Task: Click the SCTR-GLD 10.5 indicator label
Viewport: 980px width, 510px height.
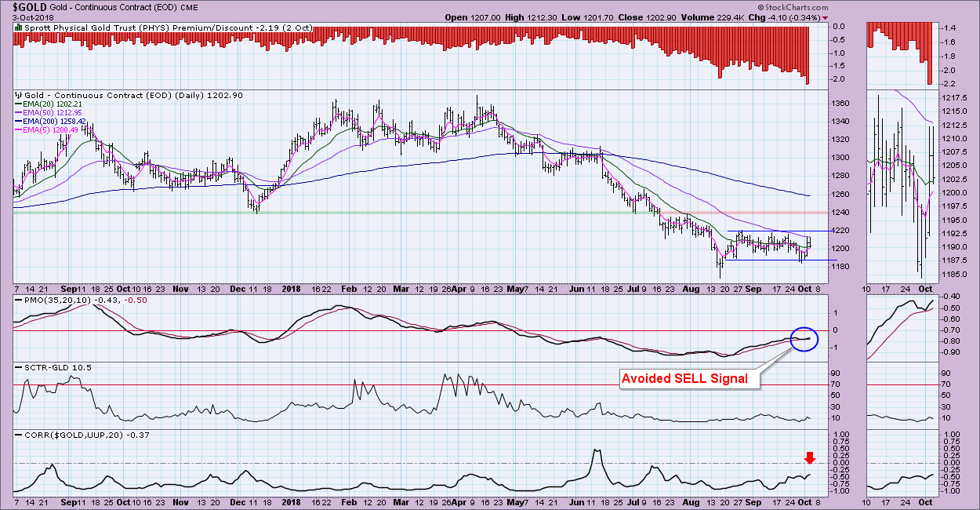Action: coord(45,367)
